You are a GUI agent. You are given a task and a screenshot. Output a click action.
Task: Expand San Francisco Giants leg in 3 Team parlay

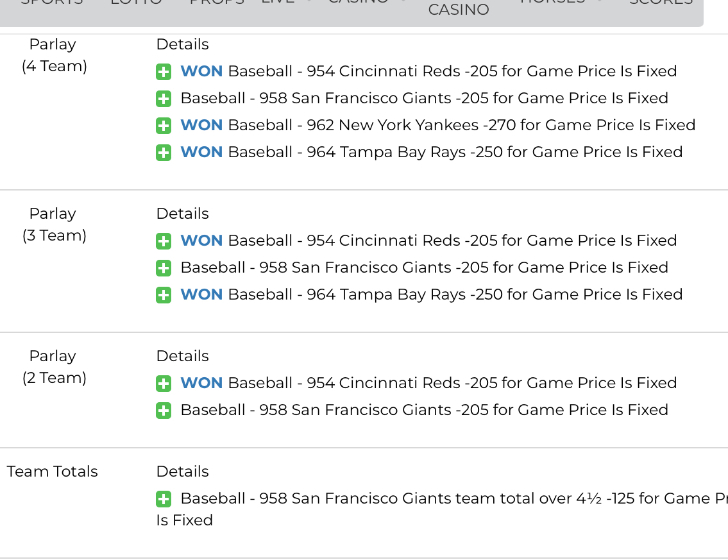(164, 268)
